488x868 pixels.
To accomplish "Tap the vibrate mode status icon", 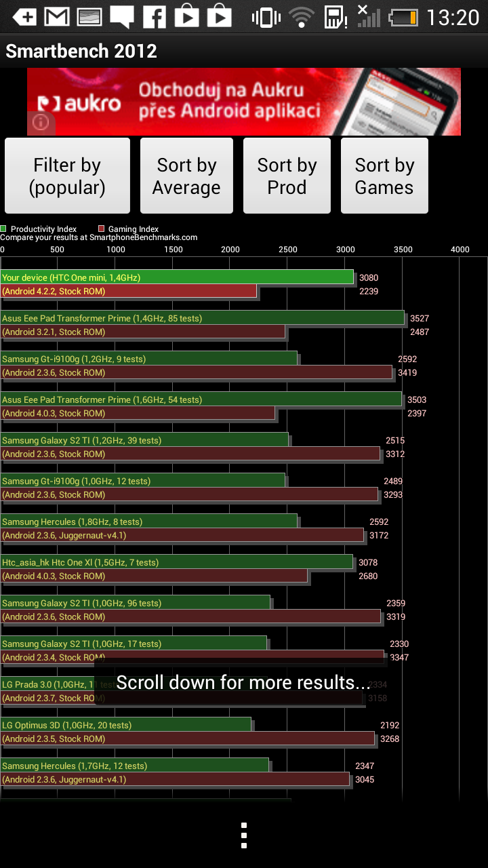I will (x=266, y=17).
